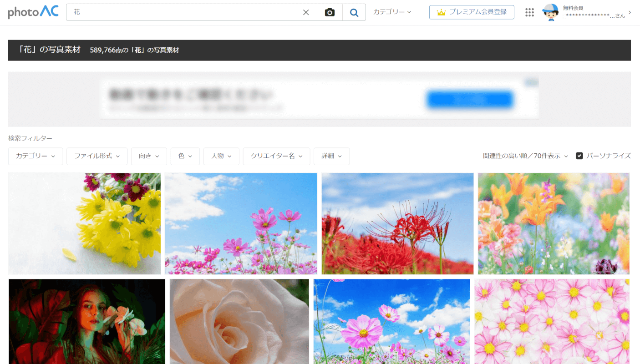Image resolution: width=640 pixels, height=364 pixels.
Task: Click the 無料会員 account label
Action: click(573, 8)
